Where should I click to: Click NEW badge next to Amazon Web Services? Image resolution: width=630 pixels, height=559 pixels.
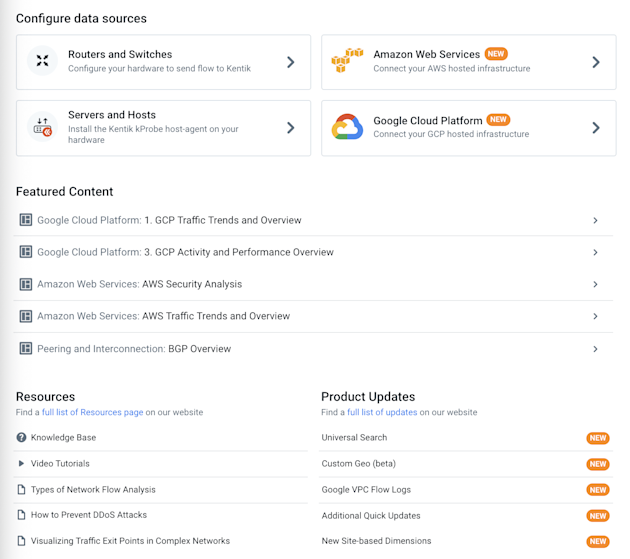(496, 54)
